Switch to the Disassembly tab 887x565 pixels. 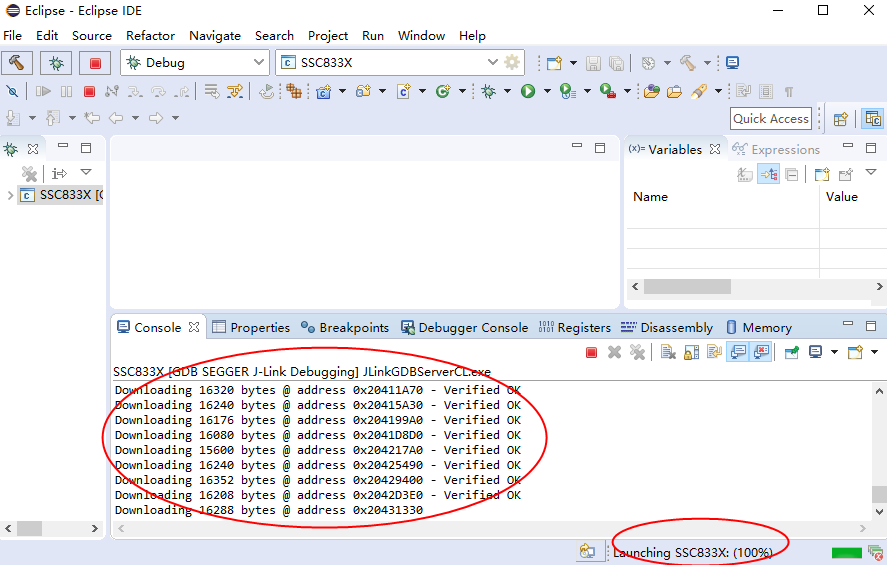(667, 327)
